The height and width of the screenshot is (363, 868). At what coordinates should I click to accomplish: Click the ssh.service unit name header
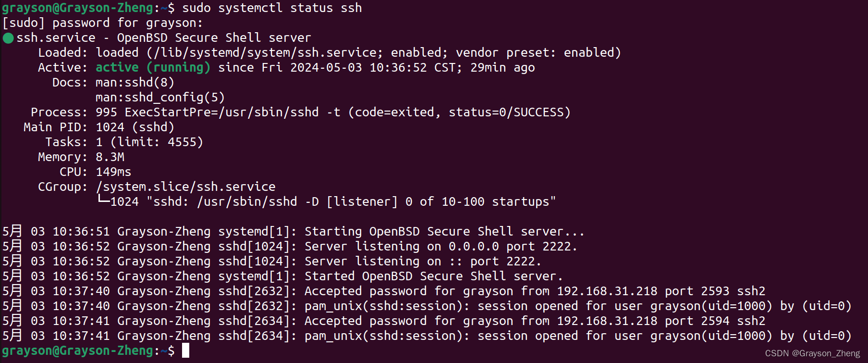tap(56, 38)
